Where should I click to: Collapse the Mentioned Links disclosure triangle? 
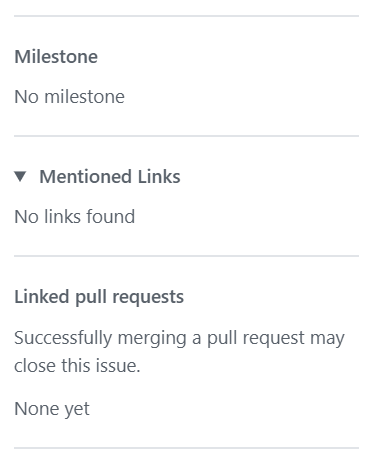pos(20,177)
